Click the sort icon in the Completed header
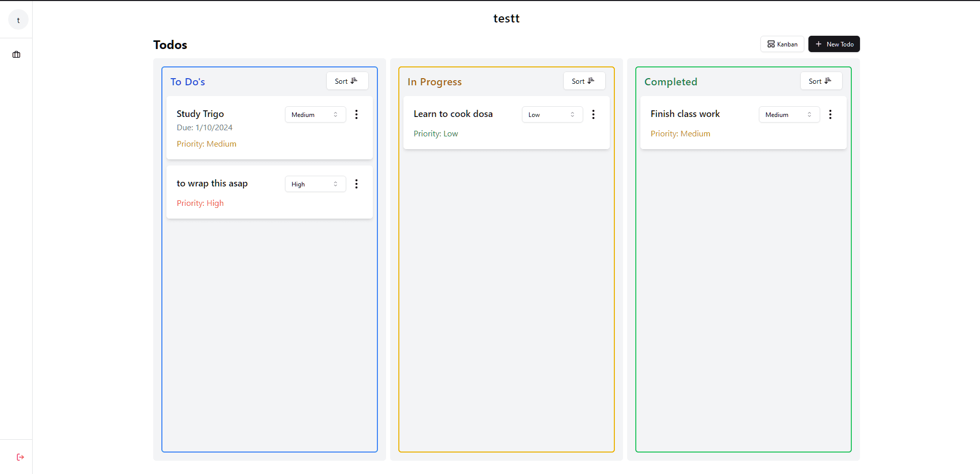 tap(828, 80)
